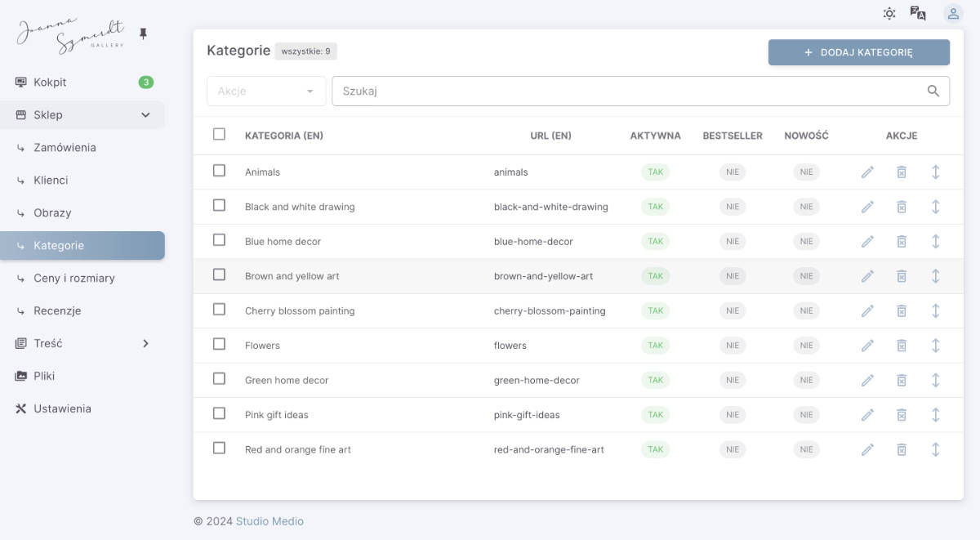Delete the Blue home decor category
Screen dimensions: 980x540
(x=902, y=242)
